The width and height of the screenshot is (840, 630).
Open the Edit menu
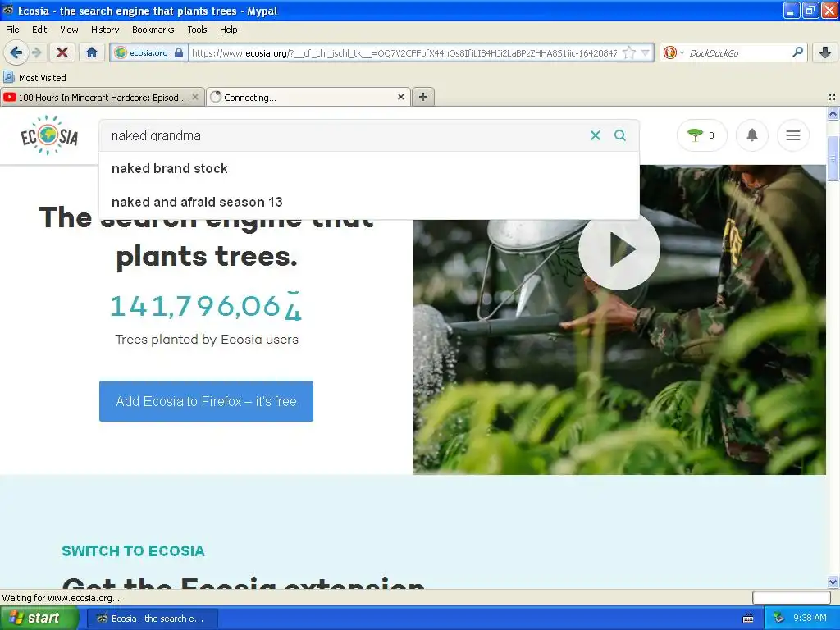39,30
